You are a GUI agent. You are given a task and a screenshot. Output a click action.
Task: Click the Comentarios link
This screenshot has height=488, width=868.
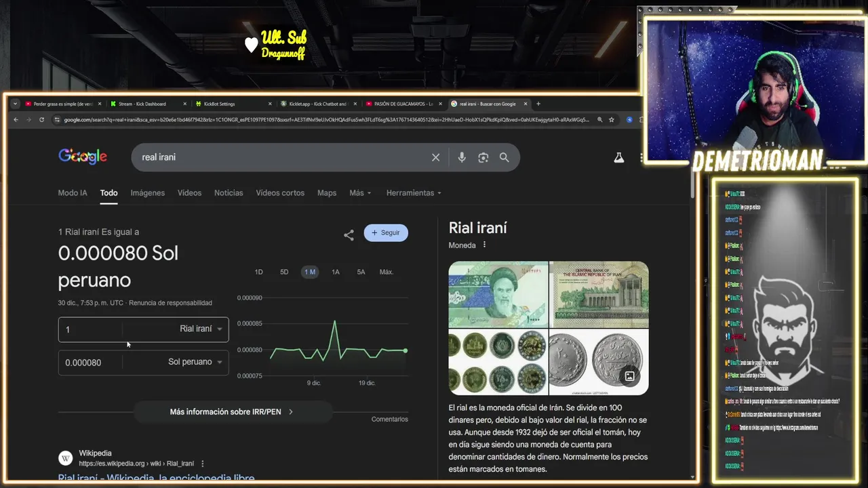tap(390, 420)
